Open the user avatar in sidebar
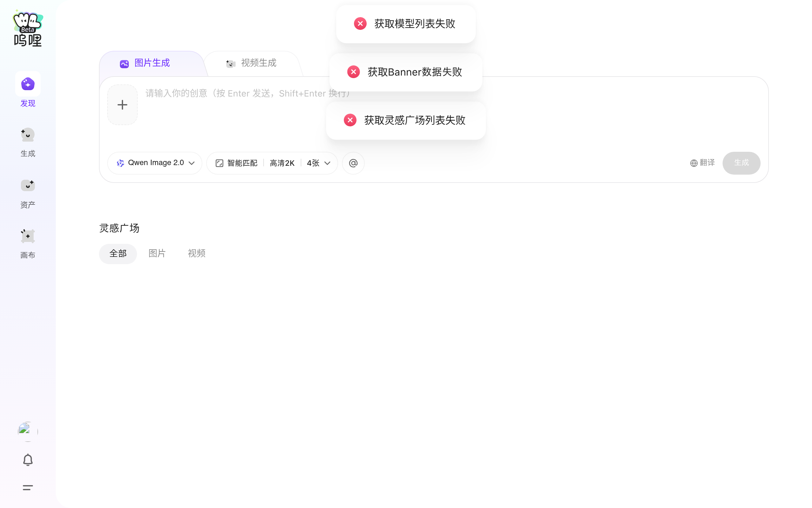Screen dimensions: 812x508 click(x=28, y=431)
